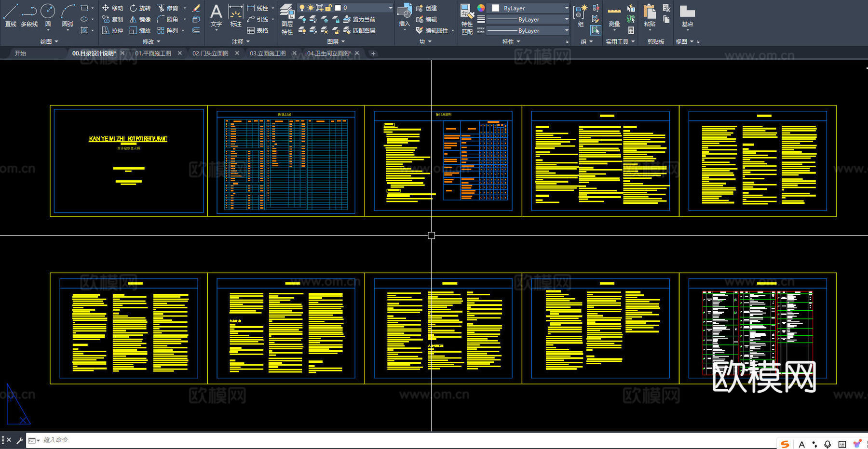Add a new drawing tab with plus

pyautogui.click(x=373, y=53)
